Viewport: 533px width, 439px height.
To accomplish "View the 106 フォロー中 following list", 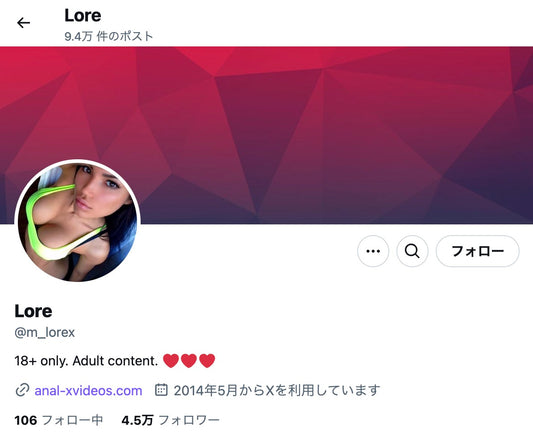I will [59, 420].
